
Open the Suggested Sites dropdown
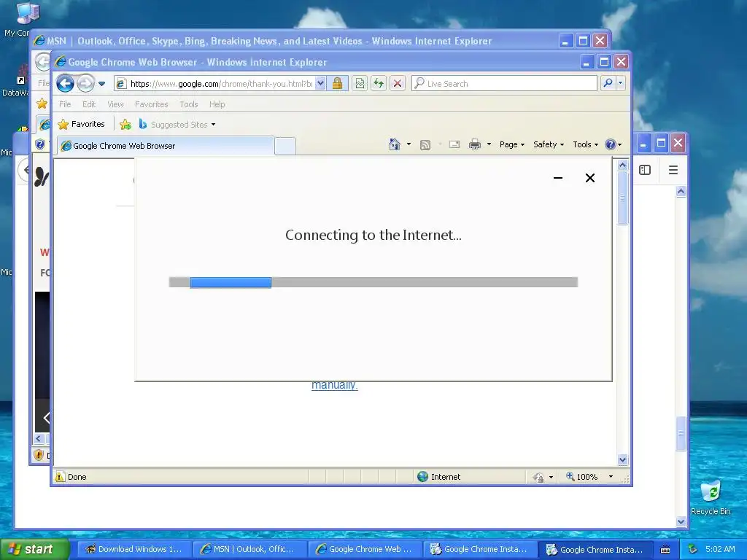pyautogui.click(x=177, y=124)
